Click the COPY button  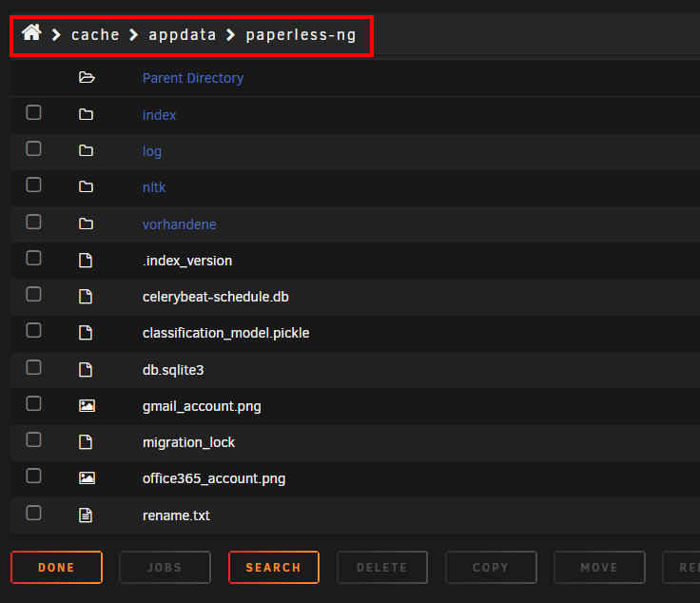491,567
